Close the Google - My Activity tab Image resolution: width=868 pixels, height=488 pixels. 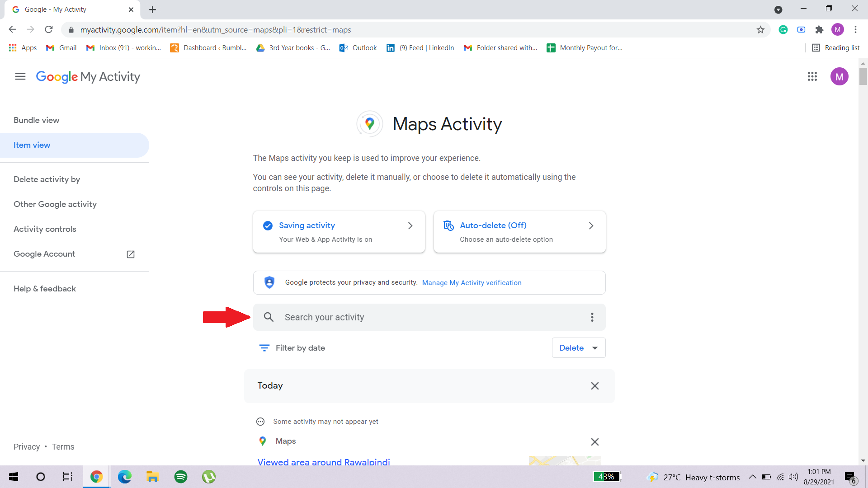pyautogui.click(x=131, y=9)
